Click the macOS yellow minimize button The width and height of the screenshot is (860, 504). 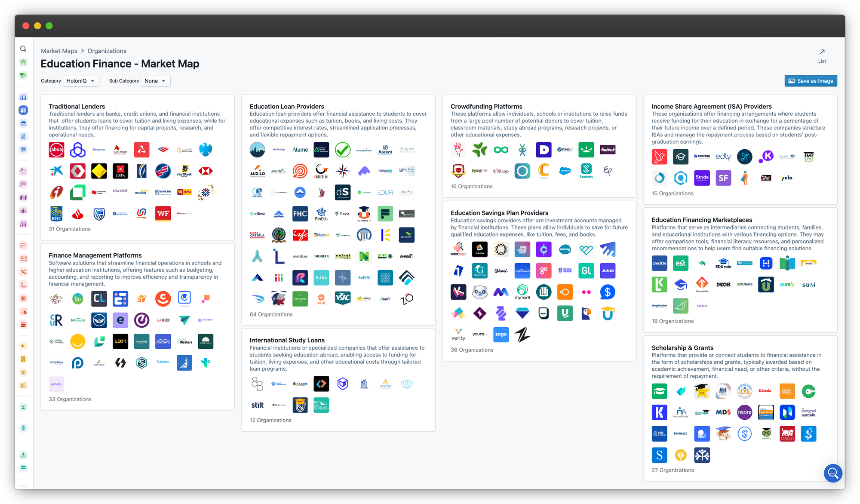tap(37, 26)
